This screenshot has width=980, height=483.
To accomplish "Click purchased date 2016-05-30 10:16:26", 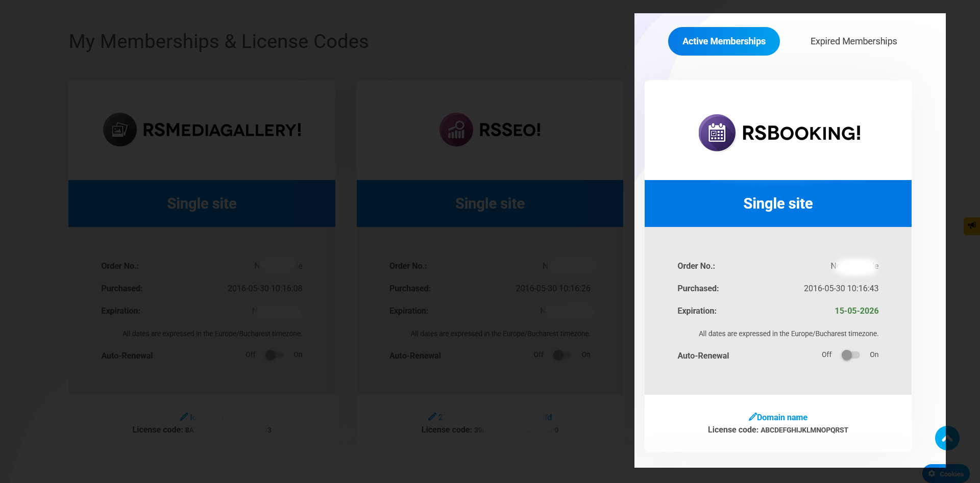I will click(x=553, y=288).
